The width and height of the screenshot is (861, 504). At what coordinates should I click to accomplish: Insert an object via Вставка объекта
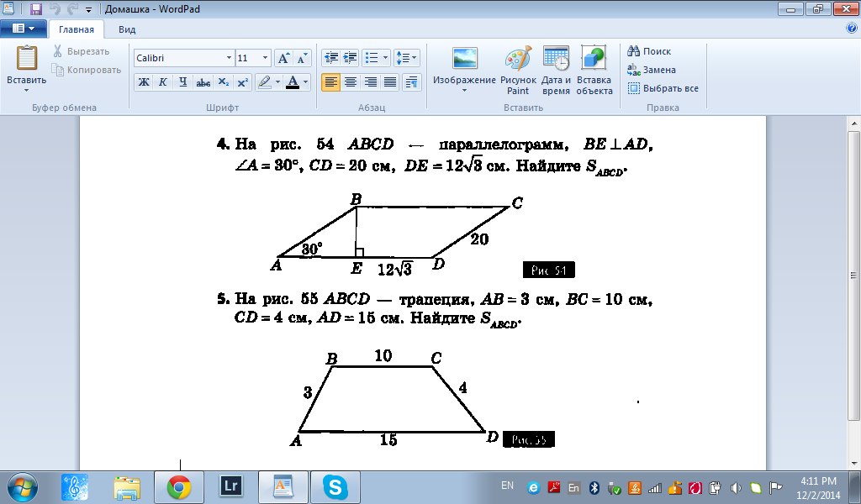[594, 70]
